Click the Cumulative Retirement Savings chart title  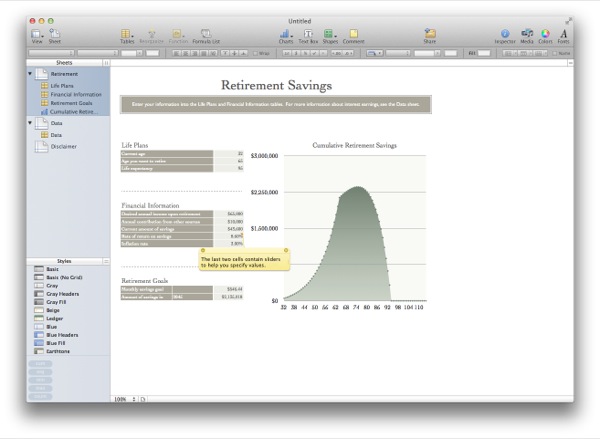point(354,145)
